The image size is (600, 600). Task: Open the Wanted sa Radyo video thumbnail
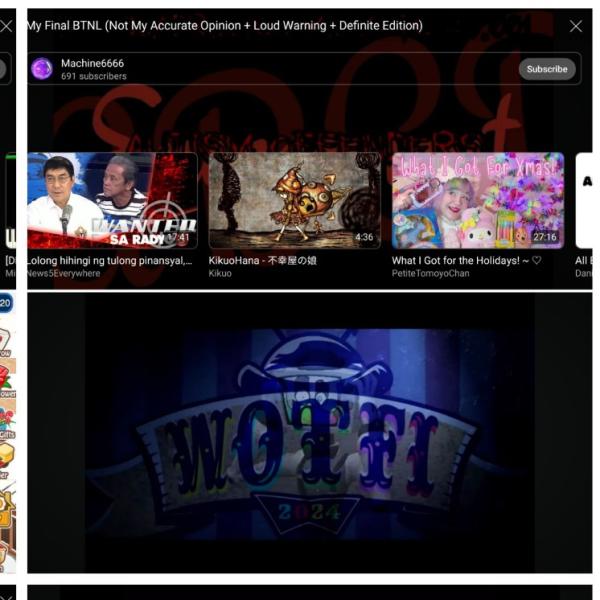(x=112, y=201)
